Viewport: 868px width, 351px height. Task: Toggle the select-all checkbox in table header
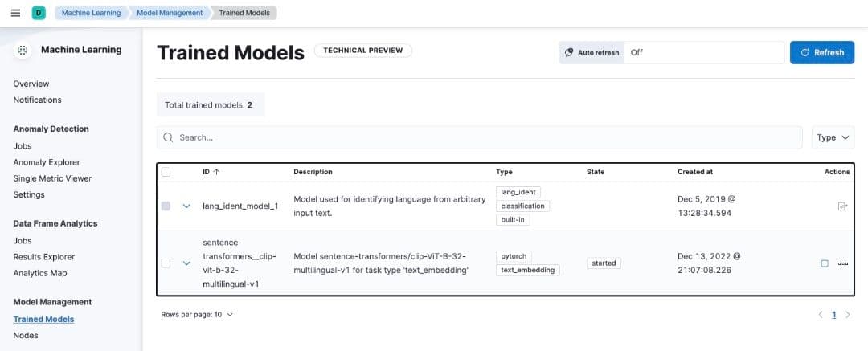coord(166,172)
